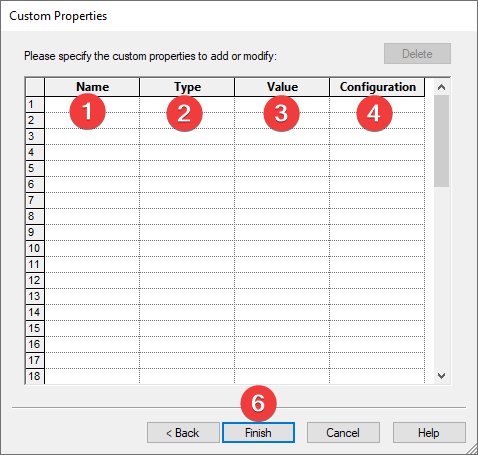Select row header 3

[35, 136]
